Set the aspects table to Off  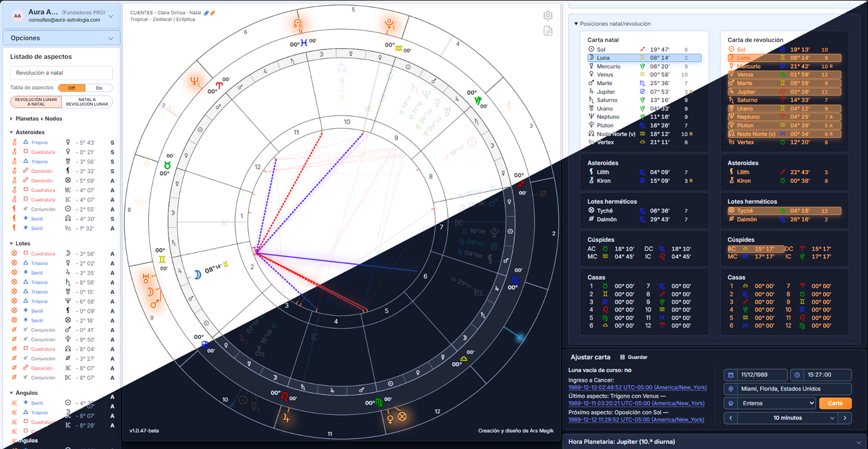point(72,88)
